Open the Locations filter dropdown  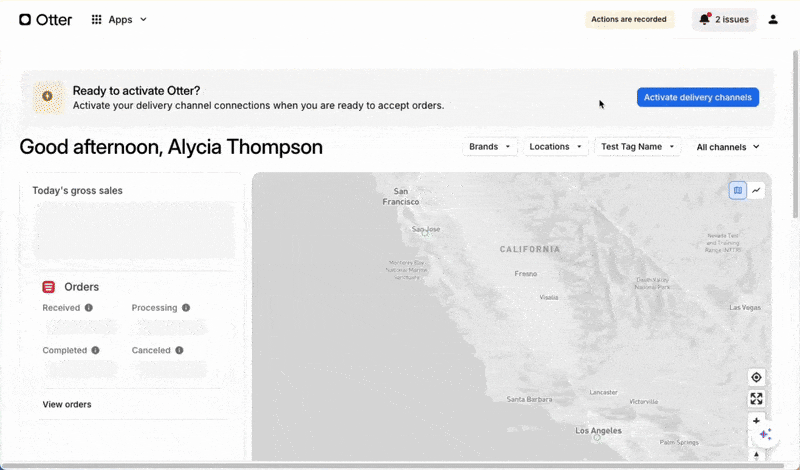[x=555, y=147]
